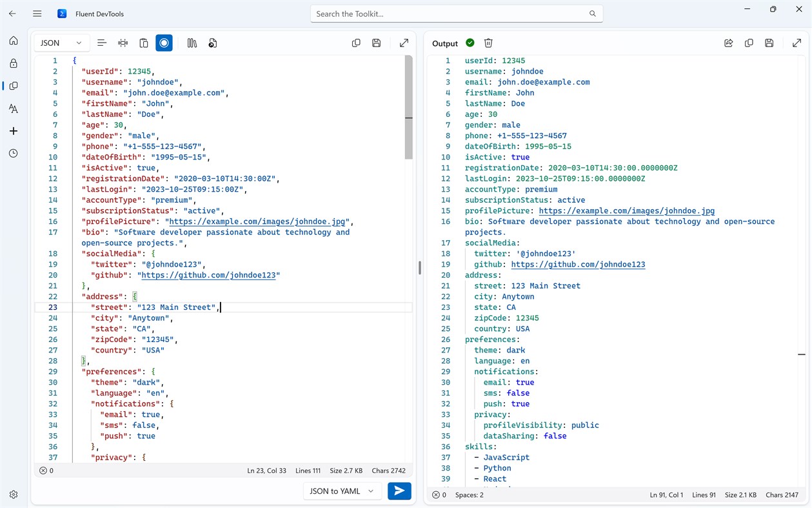
Task: Copy the input editor content
Action: click(x=356, y=43)
